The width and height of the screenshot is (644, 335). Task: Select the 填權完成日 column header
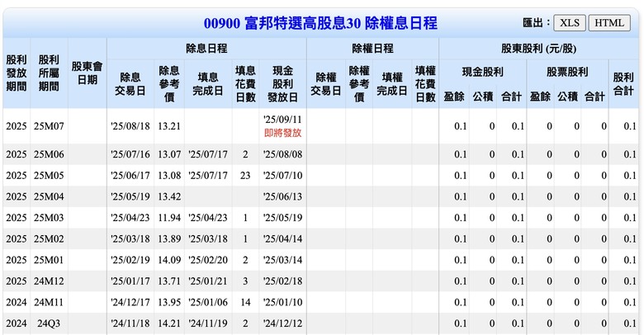(392, 84)
